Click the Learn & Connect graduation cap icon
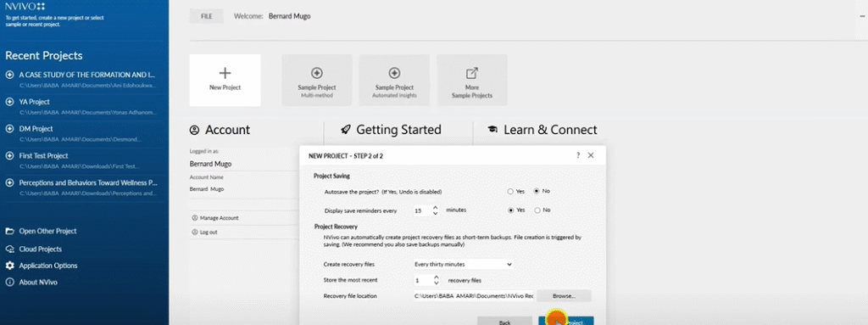The width and height of the screenshot is (868, 325). pyautogui.click(x=492, y=130)
